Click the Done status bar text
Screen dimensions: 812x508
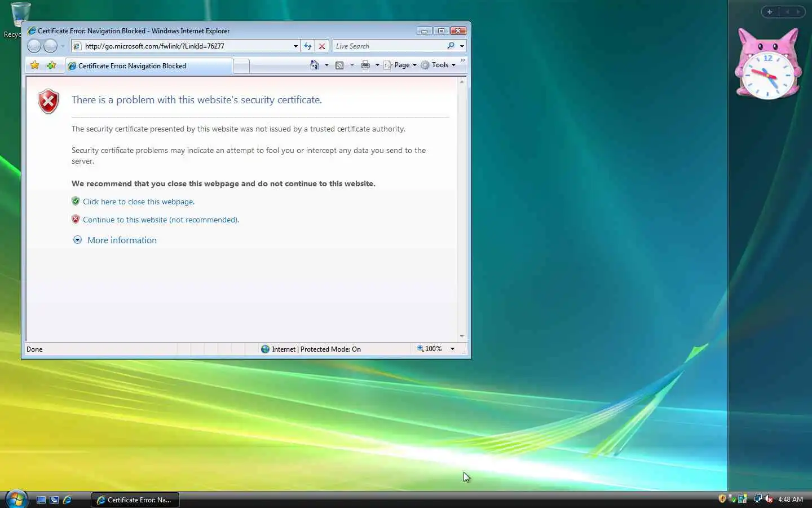(x=34, y=349)
